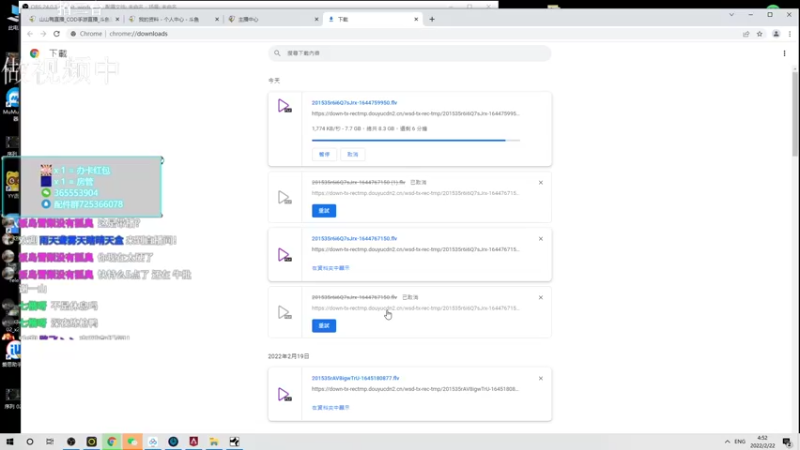The image size is (800, 450).
Task: Click the Chrome logo beside 下載 heading
Action: [x=35, y=53]
